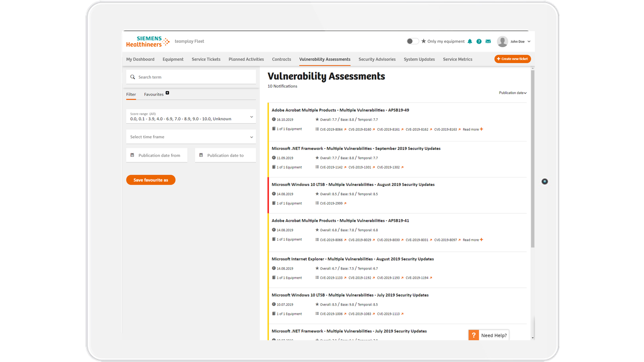Click calendar icon in Publication date to
This screenshot has height=362, width=644.
(201, 155)
